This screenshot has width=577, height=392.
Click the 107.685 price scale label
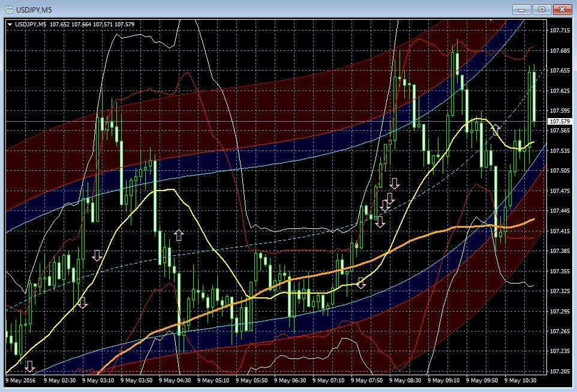click(x=560, y=50)
